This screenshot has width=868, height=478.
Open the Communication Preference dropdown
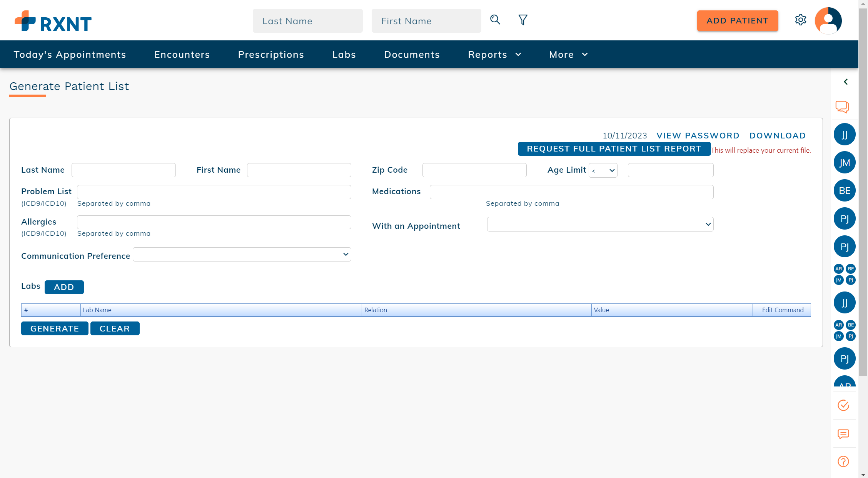tap(242, 254)
